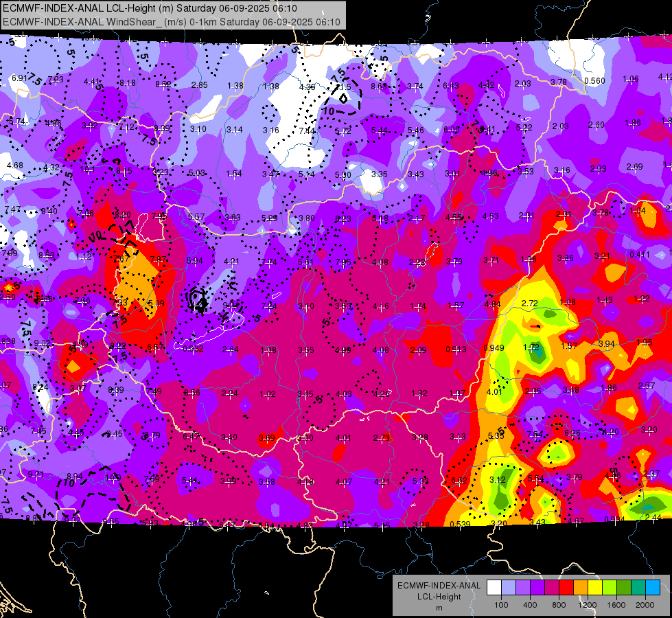672x618 pixels.
Task: Click the wind shear value 3.12
Action: click(498, 479)
